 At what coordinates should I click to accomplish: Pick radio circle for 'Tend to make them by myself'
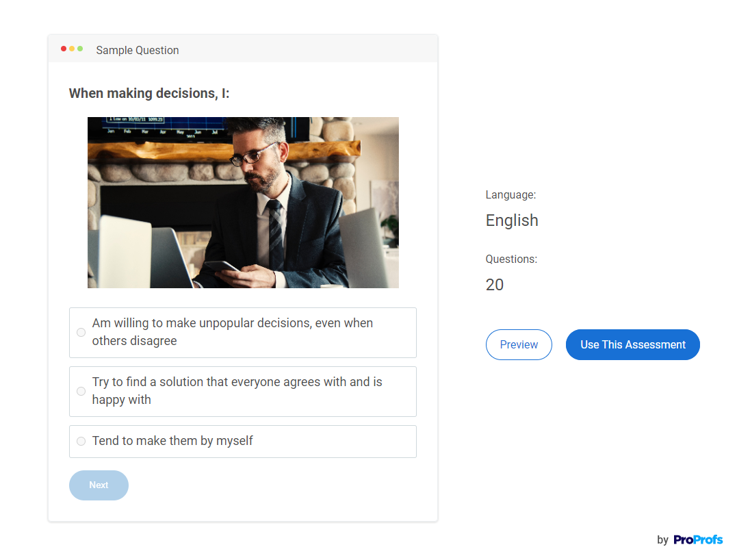click(81, 441)
